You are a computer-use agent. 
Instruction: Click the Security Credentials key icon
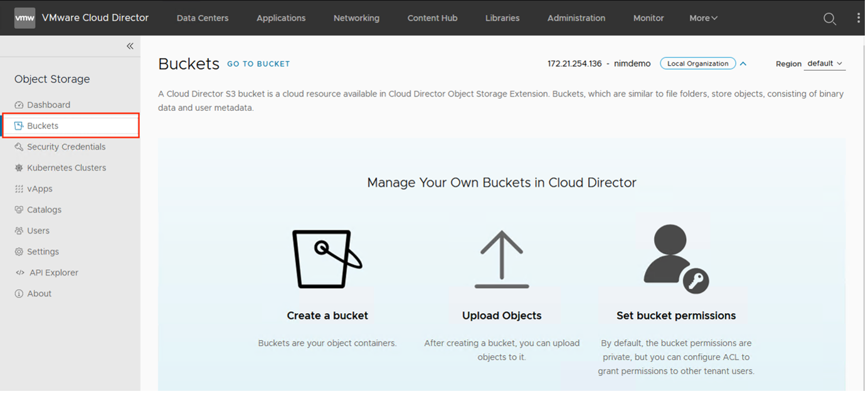[19, 147]
